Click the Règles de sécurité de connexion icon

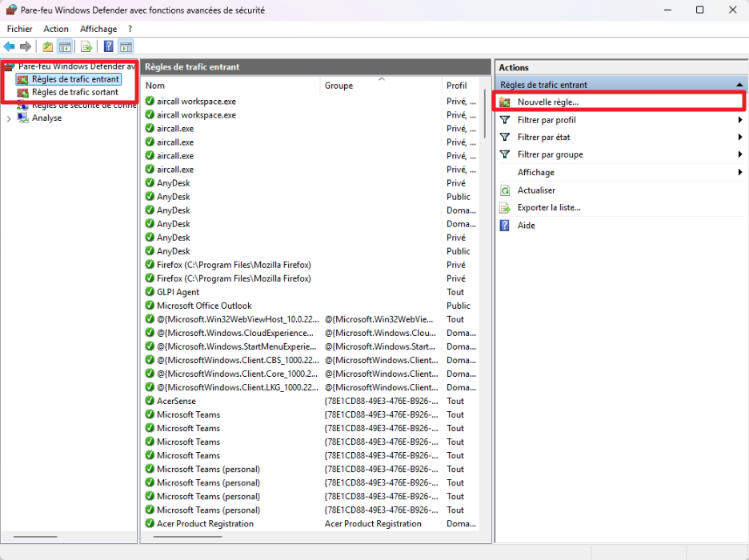pyautogui.click(x=22, y=105)
